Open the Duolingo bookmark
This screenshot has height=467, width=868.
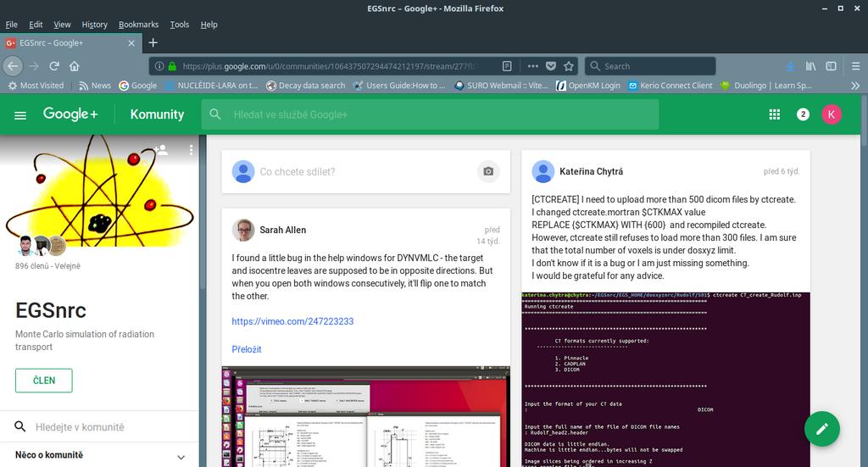pos(766,86)
